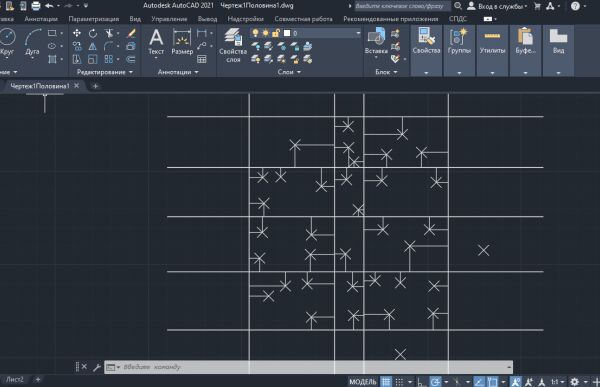Activate the Stretch tool
The width and height of the screenshot is (600, 387).
pos(77,59)
